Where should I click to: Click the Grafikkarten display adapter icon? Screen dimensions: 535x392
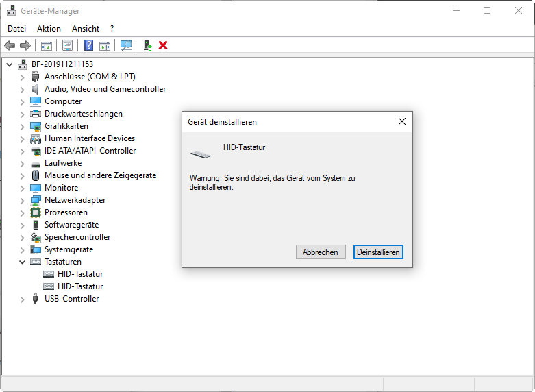pyautogui.click(x=36, y=126)
